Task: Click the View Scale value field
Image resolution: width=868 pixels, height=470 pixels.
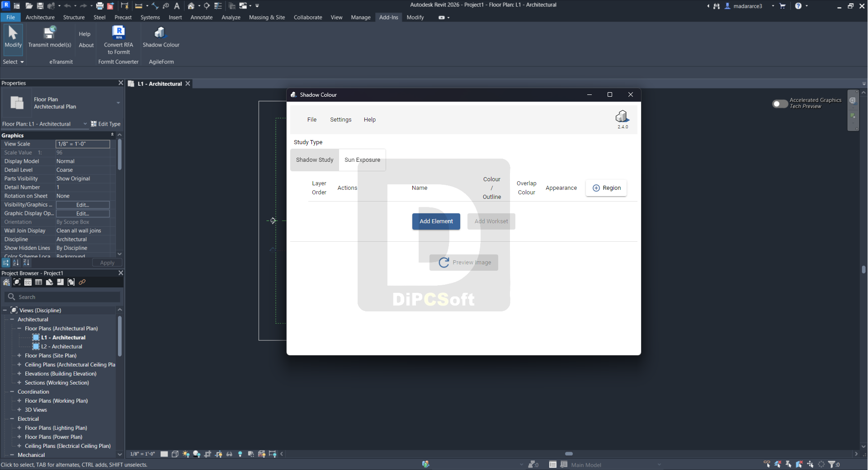Action: tap(83, 144)
